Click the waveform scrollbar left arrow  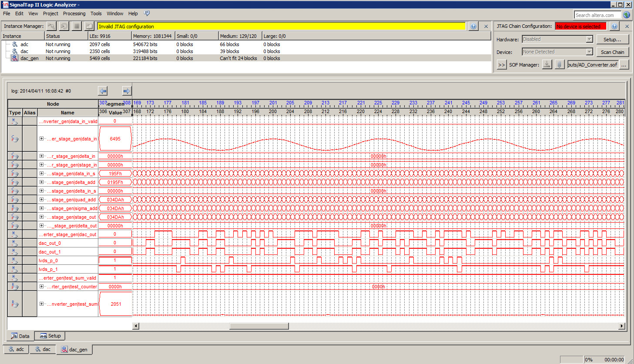click(136, 326)
